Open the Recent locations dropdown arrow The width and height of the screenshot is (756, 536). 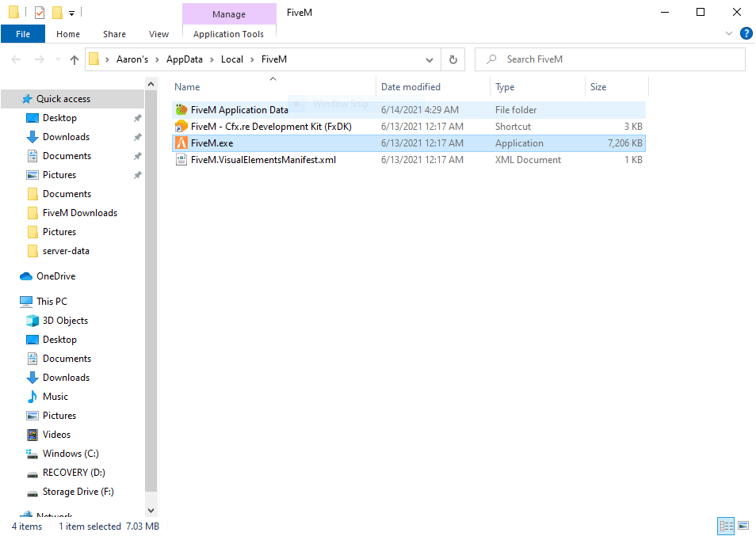58,59
